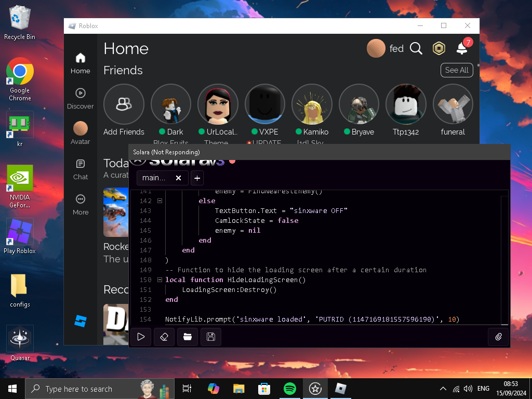Screen dimensions: 532x399
Task: Click 'enemy = nil' on line 145
Action: click(x=237, y=230)
